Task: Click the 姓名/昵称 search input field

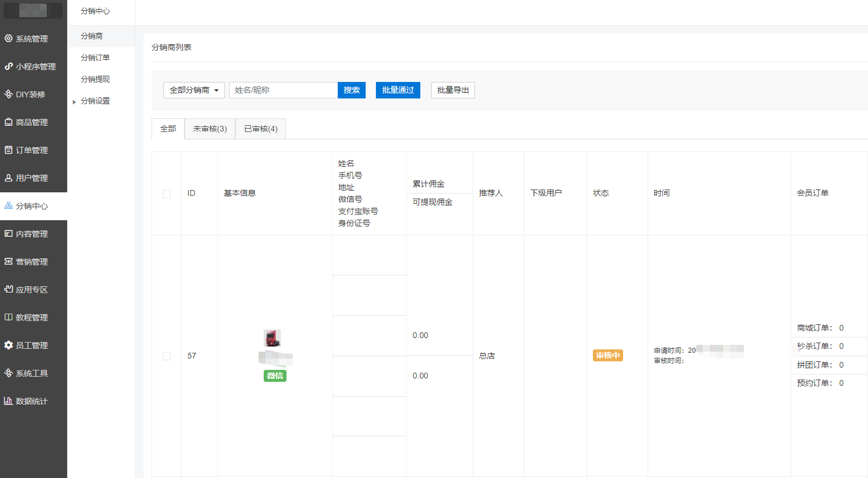Action: pyautogui.click(x=283, y=90)
